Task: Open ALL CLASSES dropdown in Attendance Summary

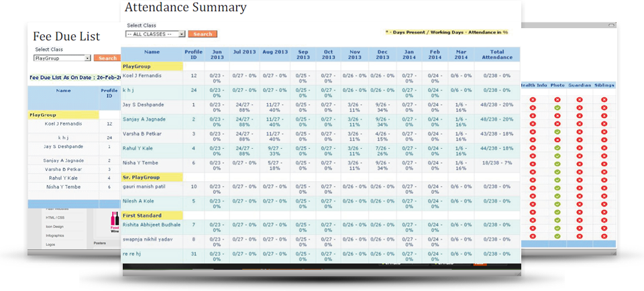Action: 155,34
